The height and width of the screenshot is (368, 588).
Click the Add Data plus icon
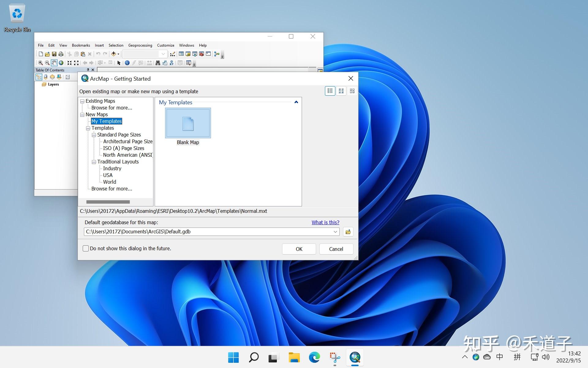coord(113,54)
